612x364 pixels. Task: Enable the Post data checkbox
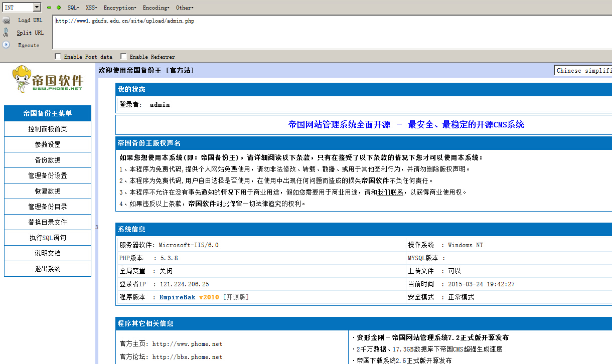tap(58, 57)
